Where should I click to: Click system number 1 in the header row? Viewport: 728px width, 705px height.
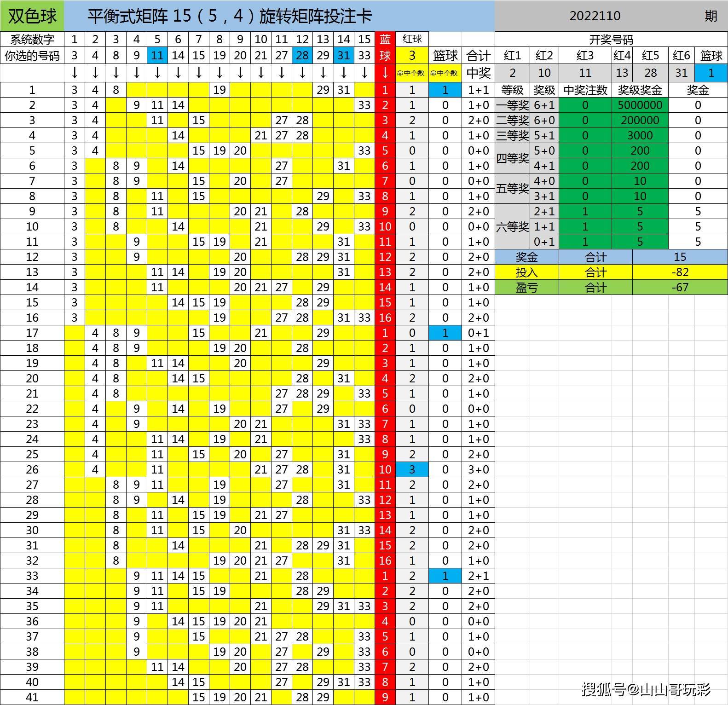75,40
